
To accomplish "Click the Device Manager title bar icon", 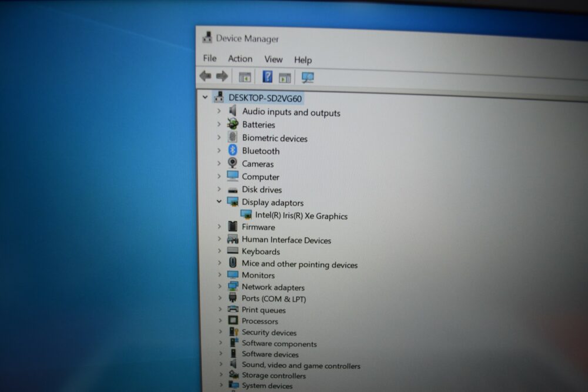I will [x=207, y=37].
